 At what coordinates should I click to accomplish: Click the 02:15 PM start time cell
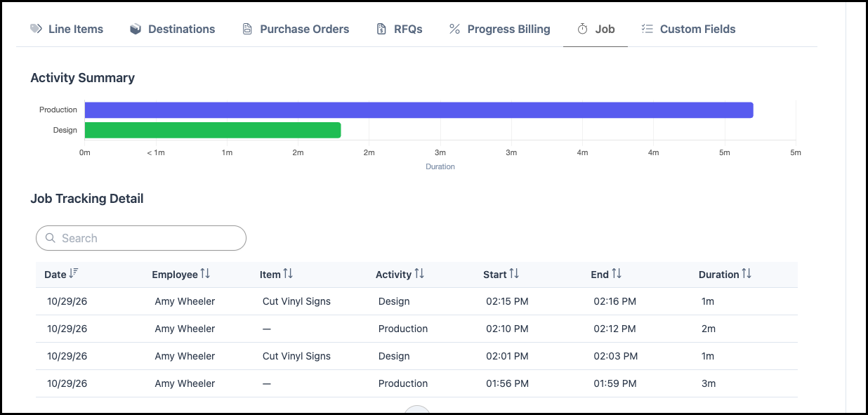tap(507, 301)
